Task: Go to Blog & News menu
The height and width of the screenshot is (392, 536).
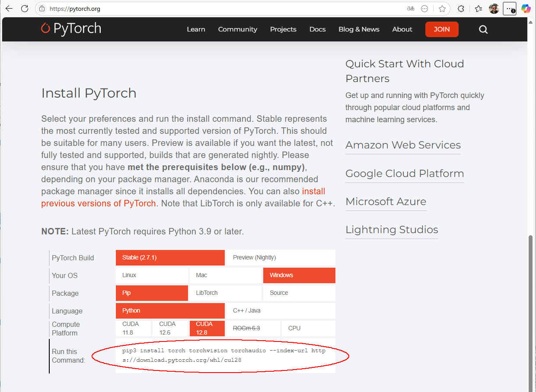Action: (x=359, y=29)
